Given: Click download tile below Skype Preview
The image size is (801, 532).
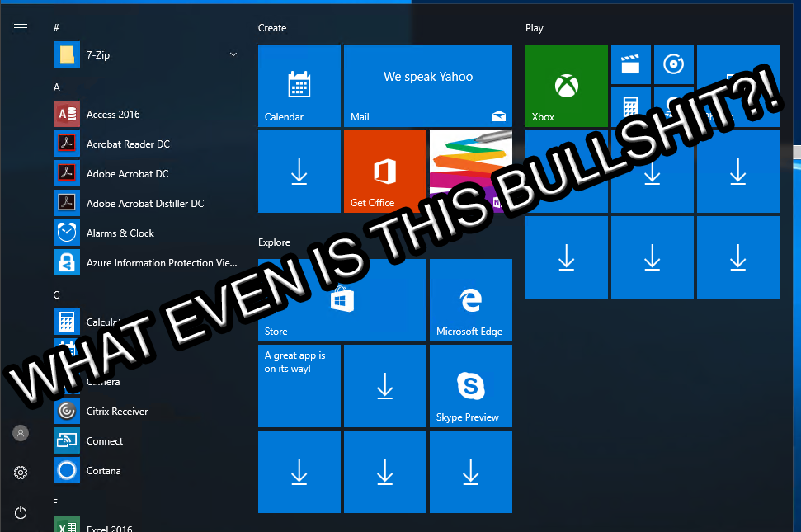Looking at the screenshot, I should coord(471,471).
